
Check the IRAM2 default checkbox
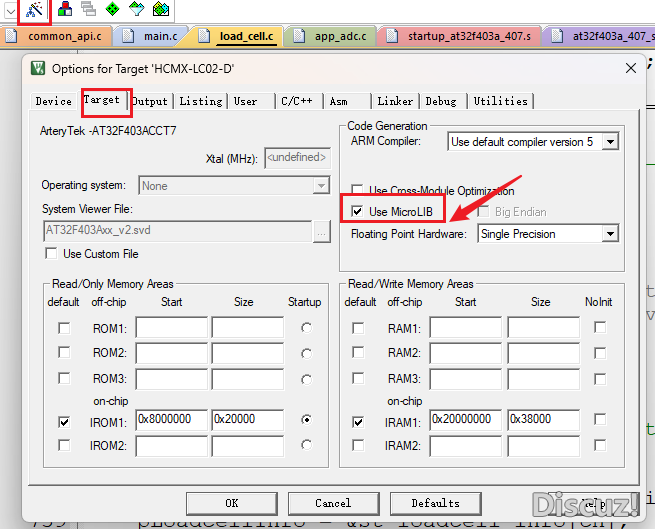click(358, 445)
